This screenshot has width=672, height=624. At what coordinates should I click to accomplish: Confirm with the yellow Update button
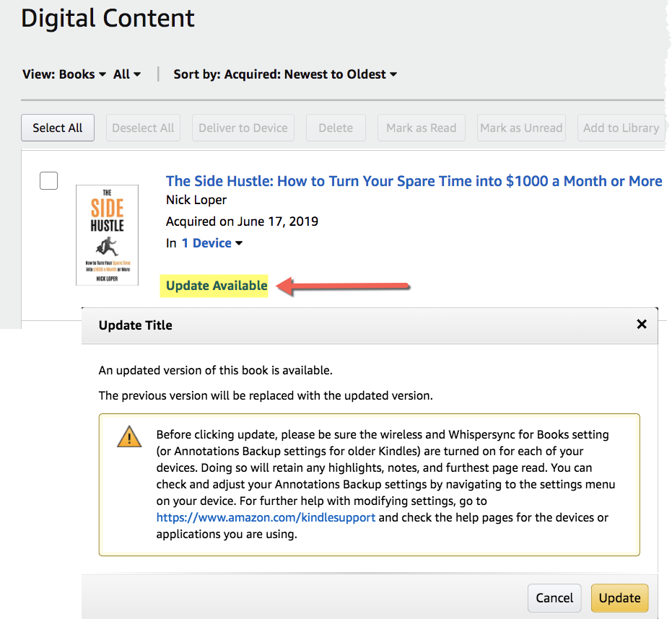coord(620,598)
